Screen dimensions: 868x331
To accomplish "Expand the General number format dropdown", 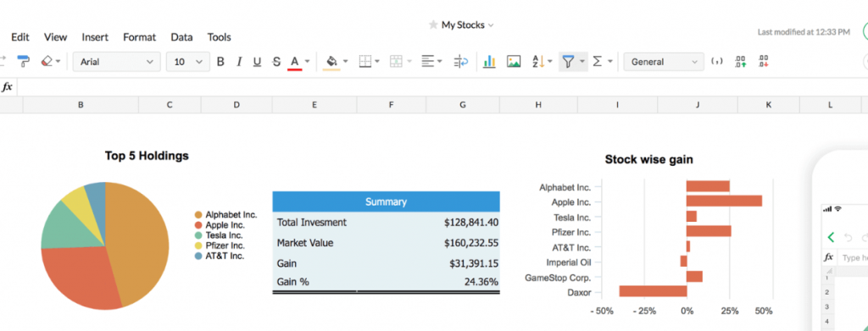I will pos(664,62).
